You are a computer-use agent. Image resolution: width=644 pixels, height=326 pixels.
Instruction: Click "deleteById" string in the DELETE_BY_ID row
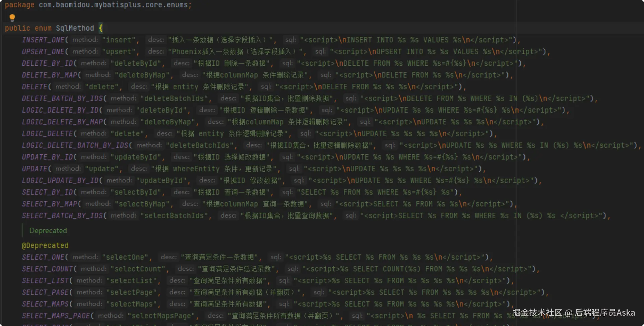point(136,63)
